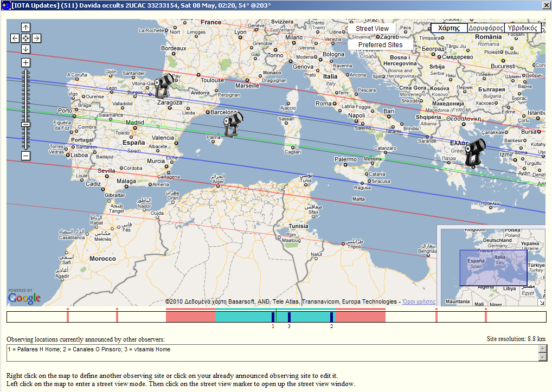
Task: Click observer marker 3 on the path bar
Action: [x=289, y=317]
